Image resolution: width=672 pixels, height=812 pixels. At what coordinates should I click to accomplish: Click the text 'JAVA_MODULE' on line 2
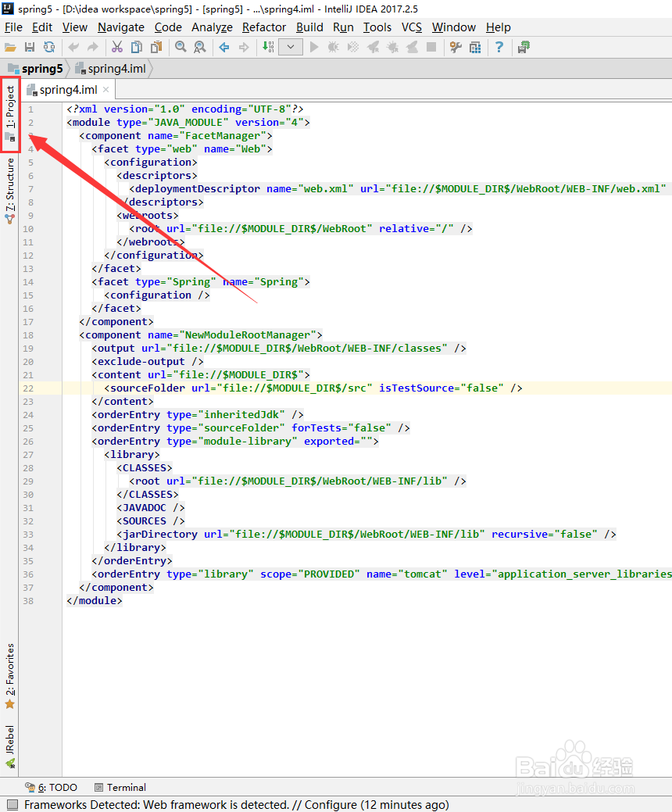(188, 123)
